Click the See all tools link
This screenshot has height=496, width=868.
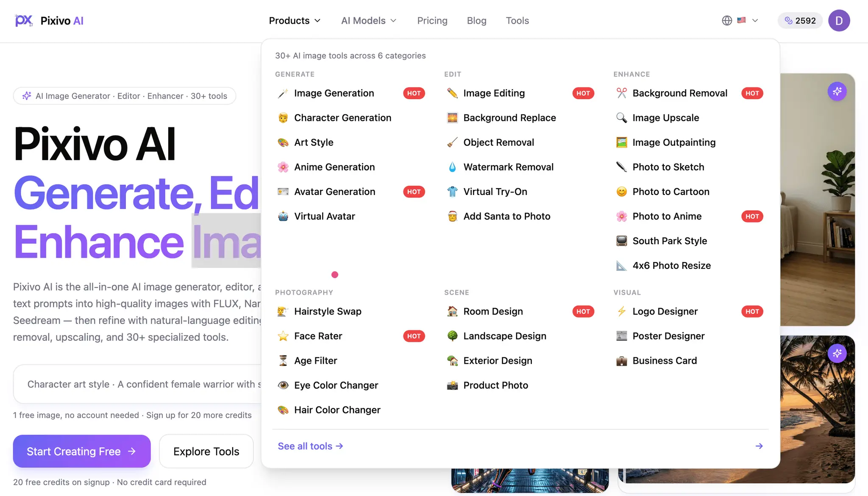(310, 446)
